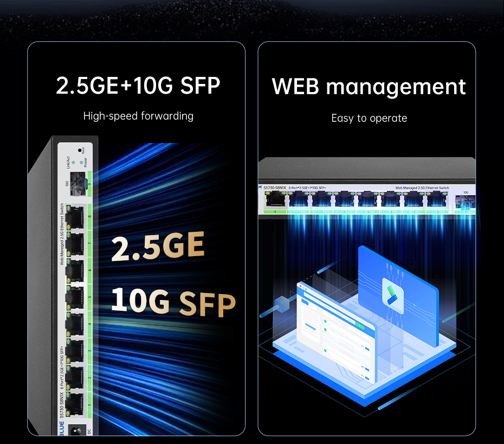504x444 pixels.
Task: Click the isometric browser window illustration
Action: pyautogui.click(x=336, y=331)
